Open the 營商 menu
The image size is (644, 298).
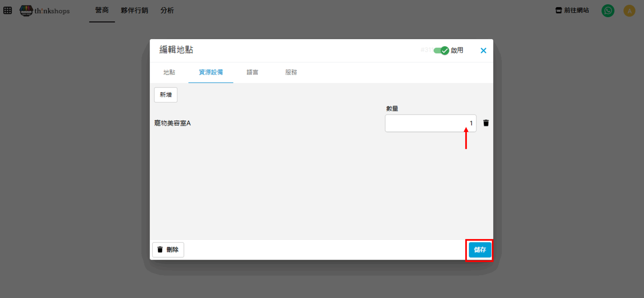pos(102,10)
